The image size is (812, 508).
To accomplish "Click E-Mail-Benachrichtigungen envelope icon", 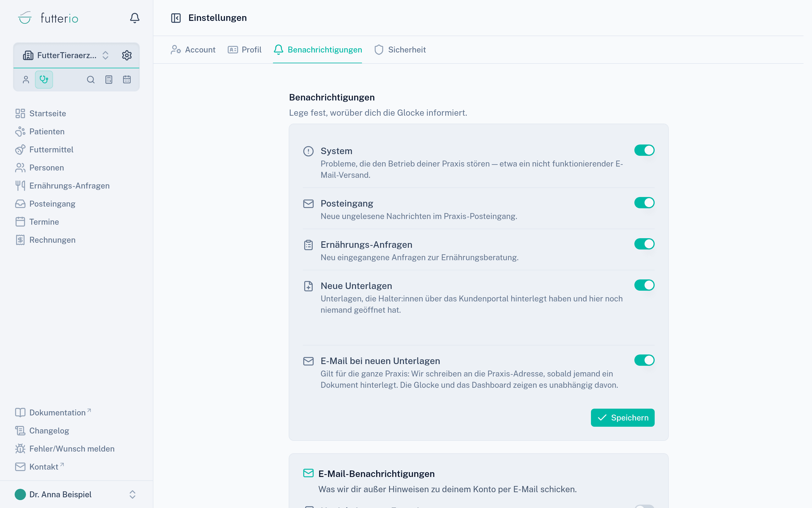I will point(308,473).
